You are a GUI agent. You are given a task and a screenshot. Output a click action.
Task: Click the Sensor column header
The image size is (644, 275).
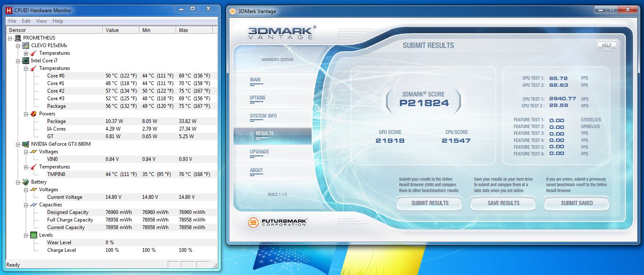(54, 30)
